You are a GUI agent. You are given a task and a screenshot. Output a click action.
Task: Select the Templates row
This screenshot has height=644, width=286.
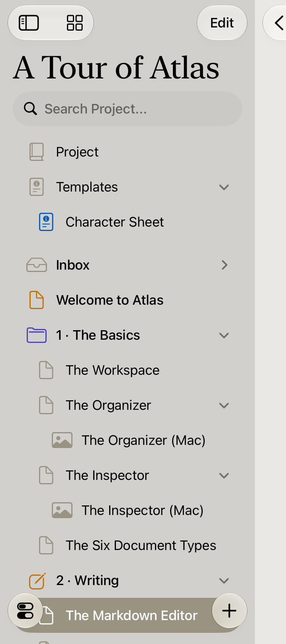point(127,187)
